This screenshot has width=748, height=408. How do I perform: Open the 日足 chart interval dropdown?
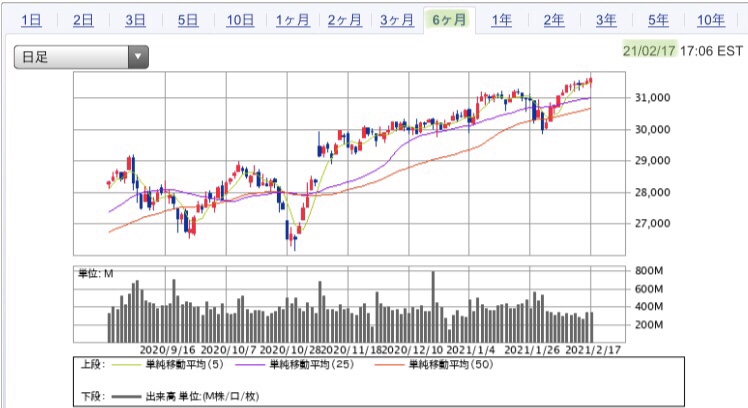81,57
